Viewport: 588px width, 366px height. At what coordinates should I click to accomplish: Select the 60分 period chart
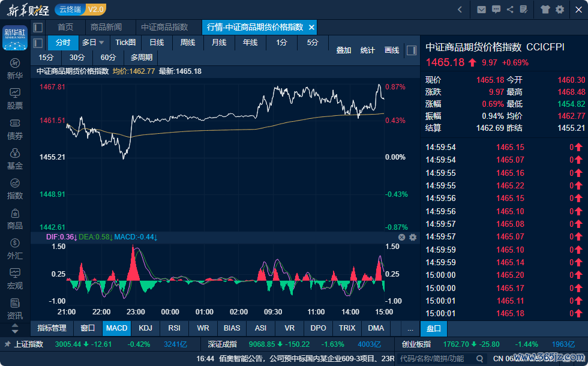click(108, 58)
